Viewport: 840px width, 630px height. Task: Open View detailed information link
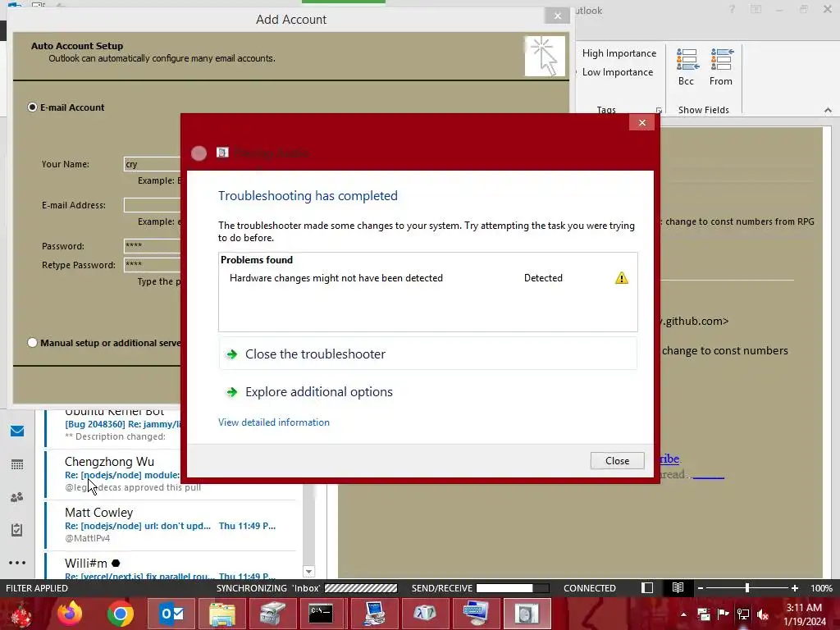[x=274, y=422]
